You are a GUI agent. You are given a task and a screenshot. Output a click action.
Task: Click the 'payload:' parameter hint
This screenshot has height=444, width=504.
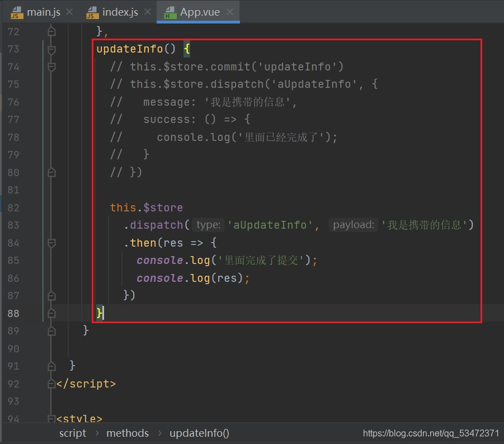click(x=354, y=225)
